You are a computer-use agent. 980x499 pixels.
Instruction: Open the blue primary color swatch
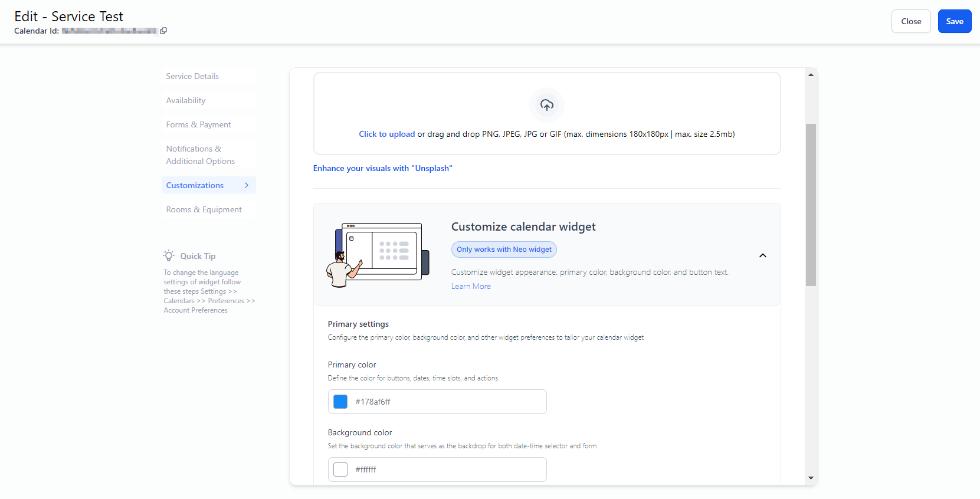(x=340, y=402)
